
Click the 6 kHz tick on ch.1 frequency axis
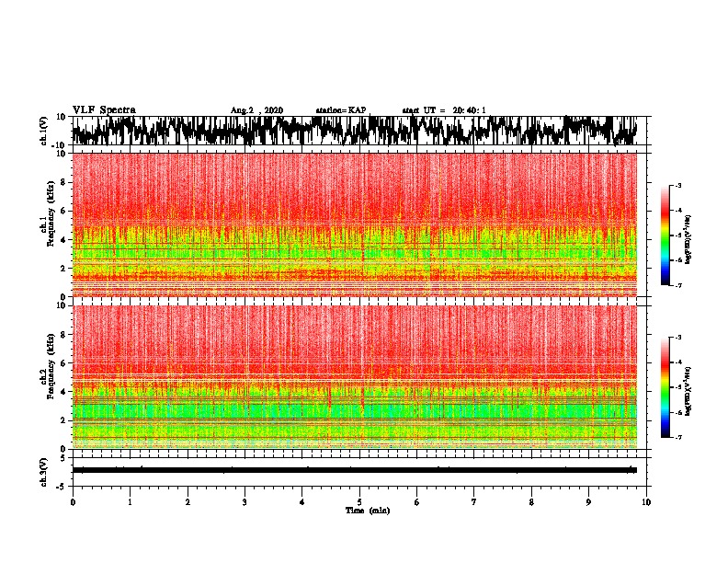pos(64,211)
